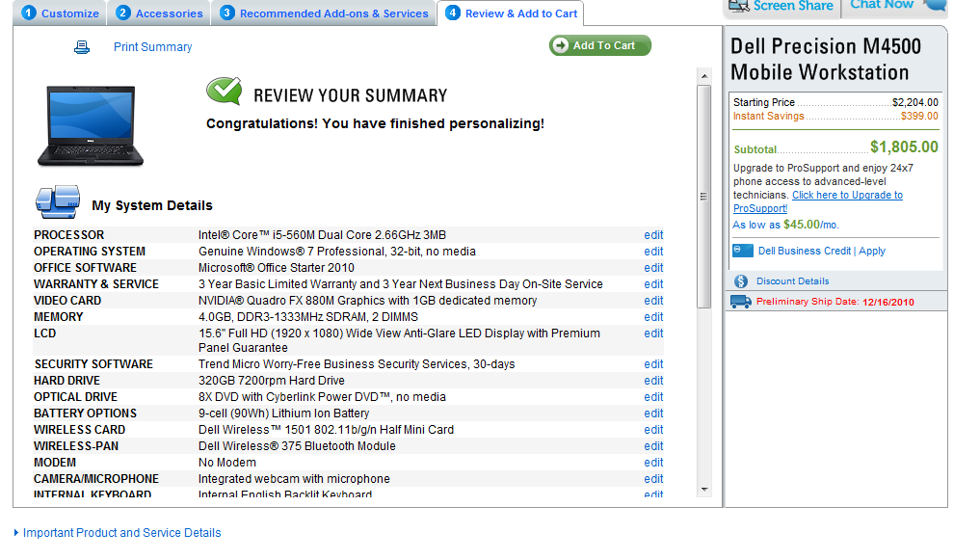Click the printer icon beside Print Summary
This screenshot has height=560, width=980.
(x=82, y=47)
